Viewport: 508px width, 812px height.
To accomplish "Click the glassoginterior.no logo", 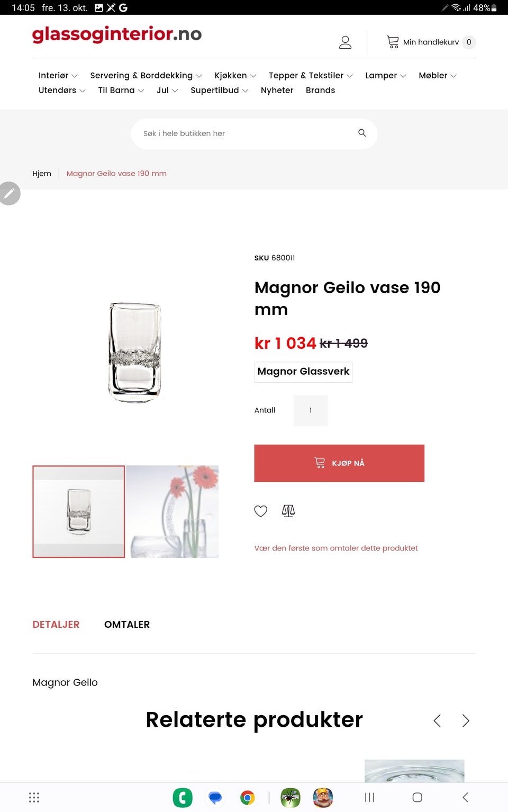I will 116,35.
